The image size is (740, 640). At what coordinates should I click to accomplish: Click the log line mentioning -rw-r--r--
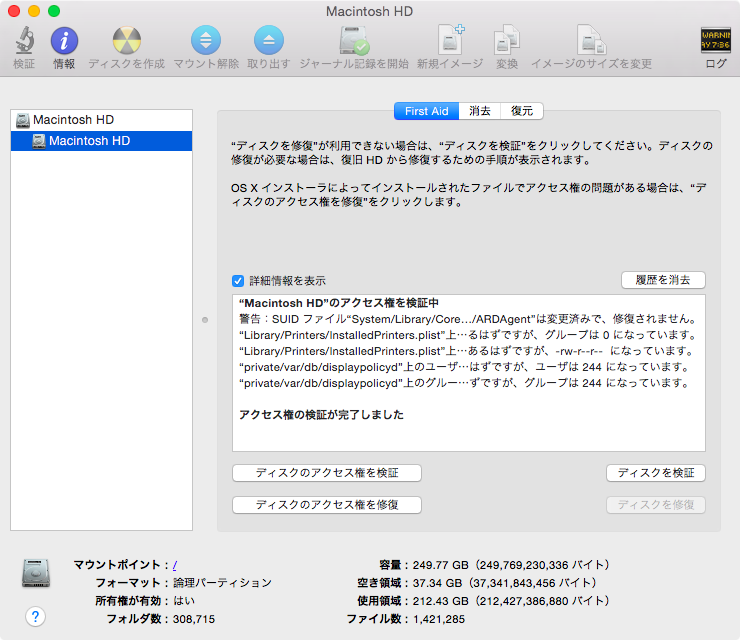[x=467, y=351]
